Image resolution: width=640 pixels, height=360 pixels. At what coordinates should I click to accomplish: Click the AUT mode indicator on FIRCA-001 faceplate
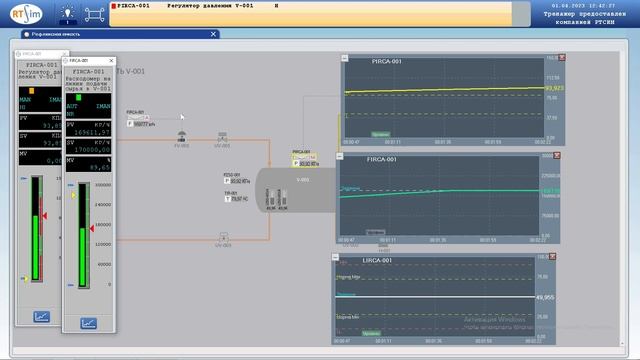point(72,106)
